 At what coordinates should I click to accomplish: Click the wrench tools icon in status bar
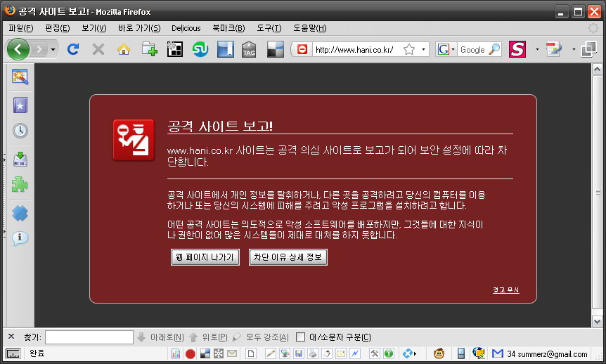click(375, 353)
